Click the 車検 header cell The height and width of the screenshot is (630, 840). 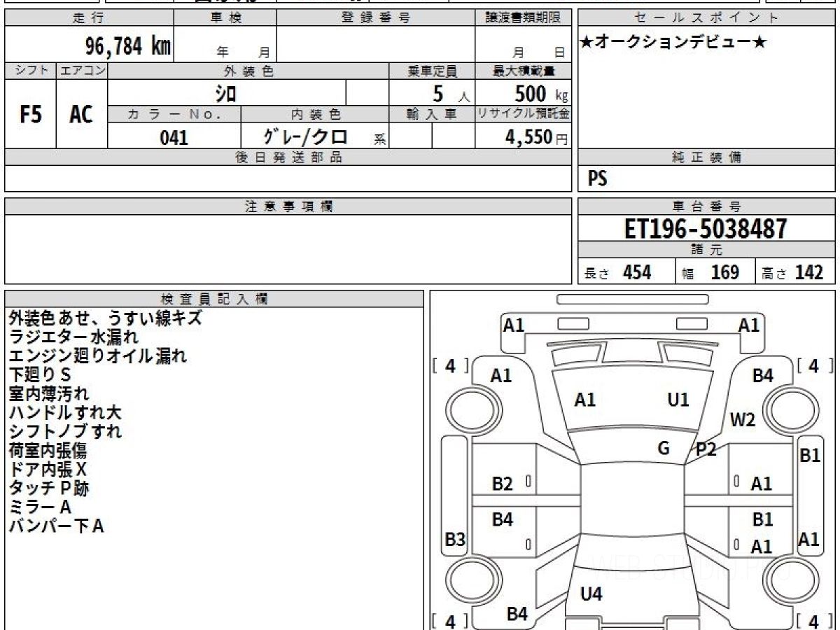click(x=225, y=17)
